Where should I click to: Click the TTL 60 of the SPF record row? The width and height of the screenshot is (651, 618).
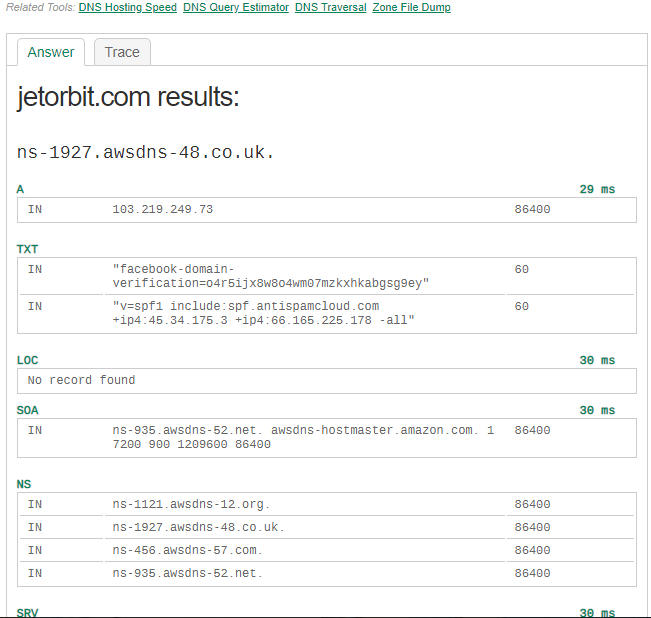point(521,306)
